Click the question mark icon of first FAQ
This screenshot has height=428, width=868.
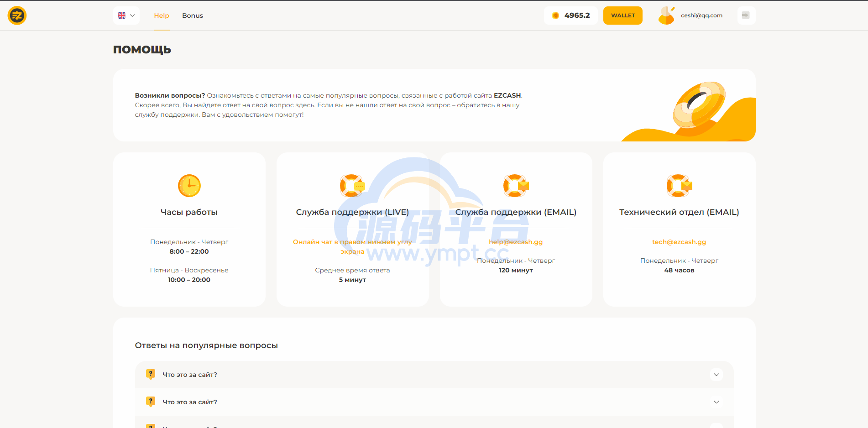pos(151,374)
